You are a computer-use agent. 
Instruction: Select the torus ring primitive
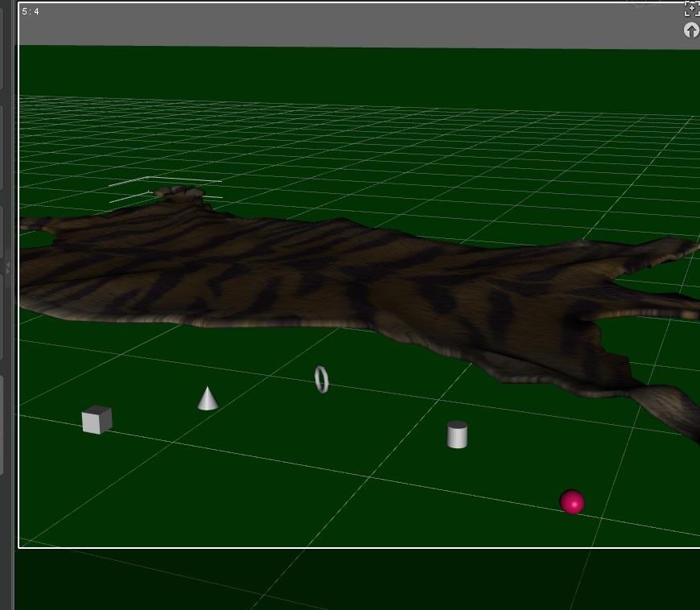pos(321,380)
